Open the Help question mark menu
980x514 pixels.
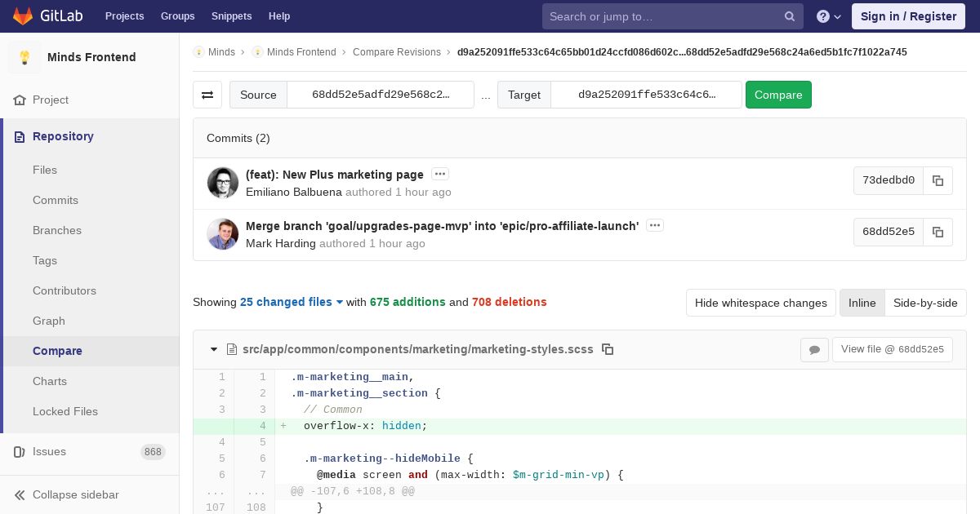pos(828,16)
